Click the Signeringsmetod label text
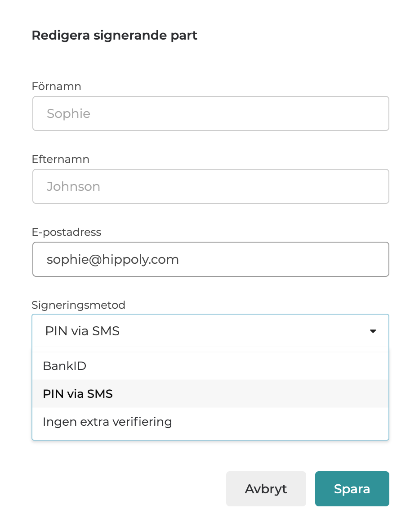The image size is (419, 532). click(78, 305)
